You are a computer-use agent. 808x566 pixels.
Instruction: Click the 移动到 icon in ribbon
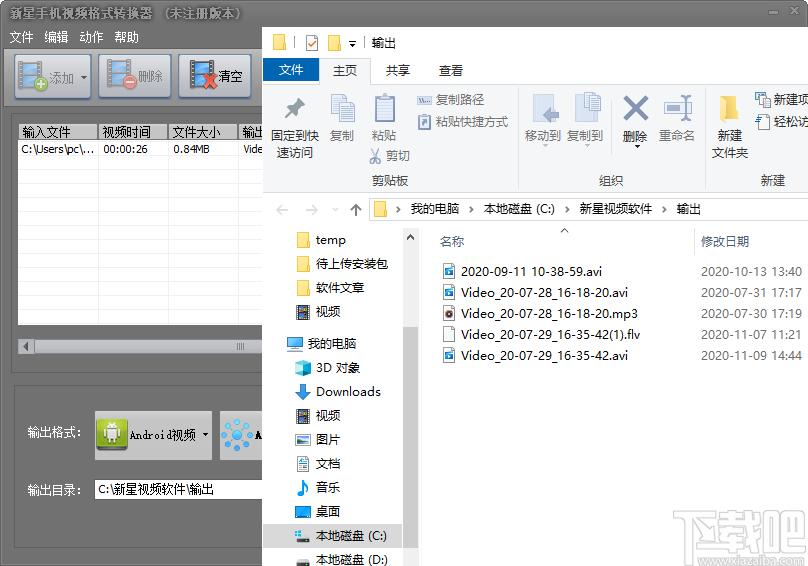coord(545,109)
